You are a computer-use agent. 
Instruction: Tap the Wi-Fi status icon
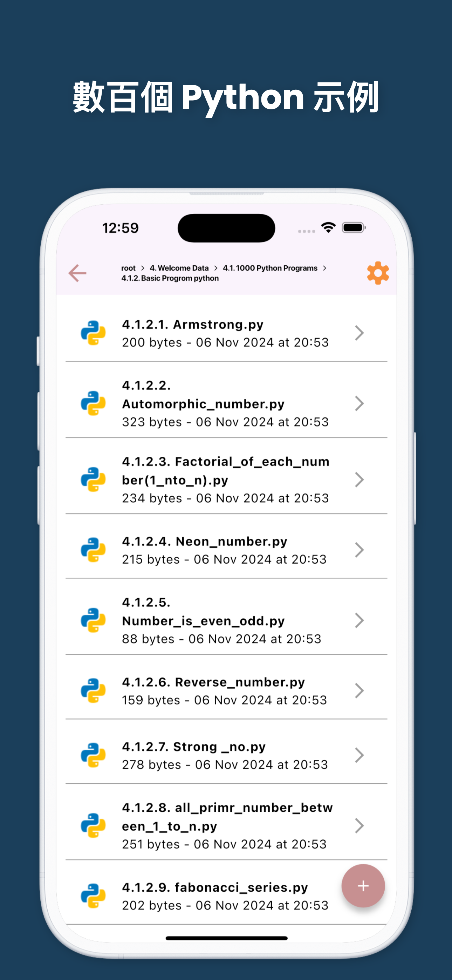point(328,227)
